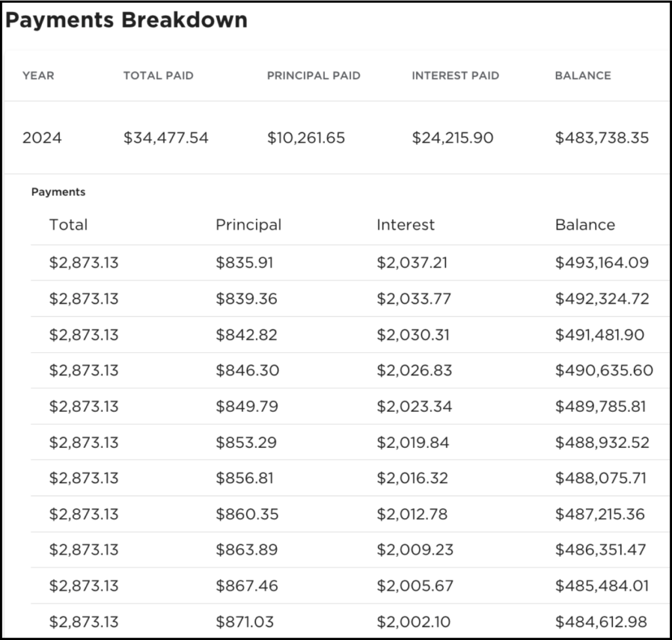Click the Interest column header in payments
Screen dimensions: 672x640
click(x=406, y=225)
